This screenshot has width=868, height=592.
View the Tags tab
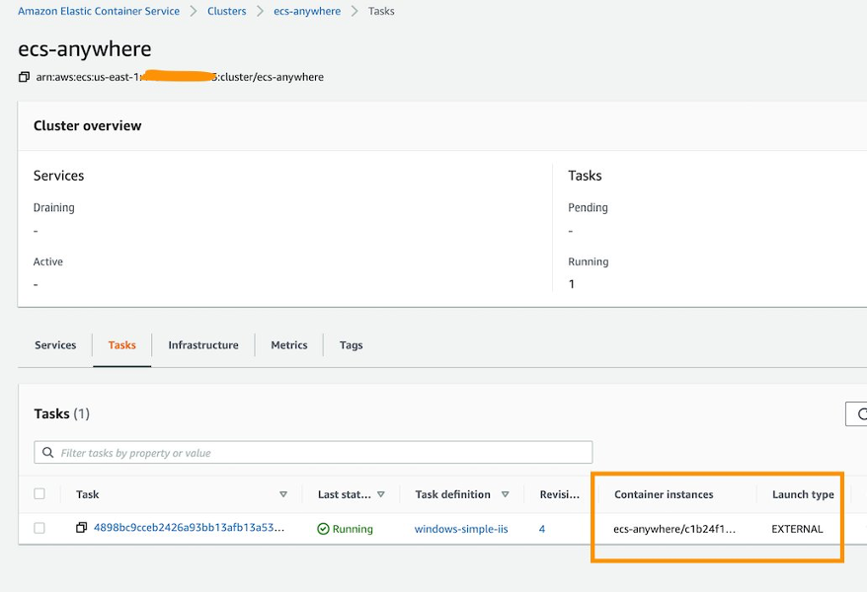(x=351, y=345)
